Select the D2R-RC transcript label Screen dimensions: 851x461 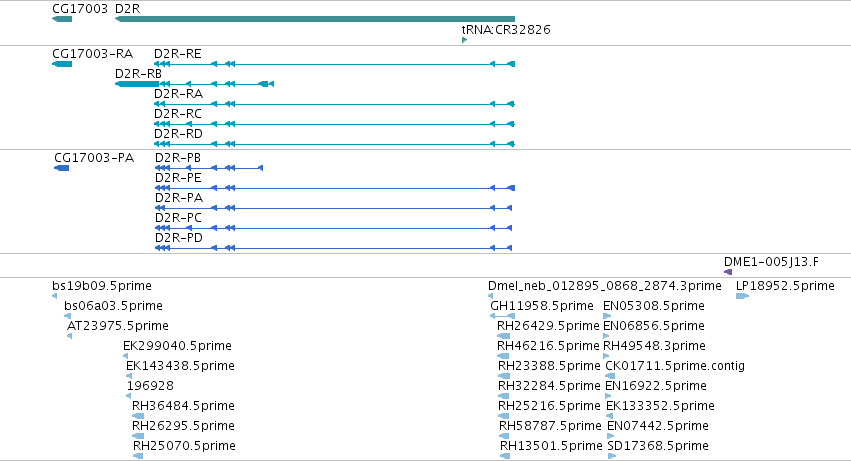point(177,113)
